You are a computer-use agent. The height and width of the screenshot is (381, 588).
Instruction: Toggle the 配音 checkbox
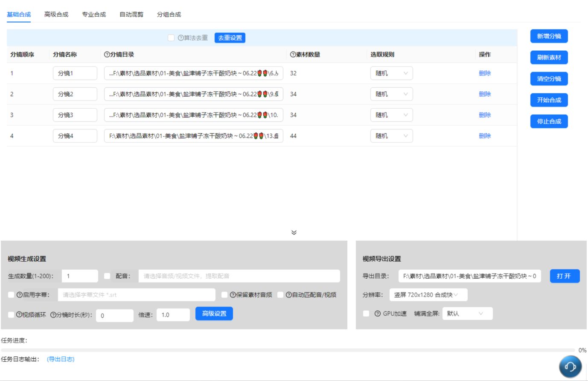click(x=107, y=276)
